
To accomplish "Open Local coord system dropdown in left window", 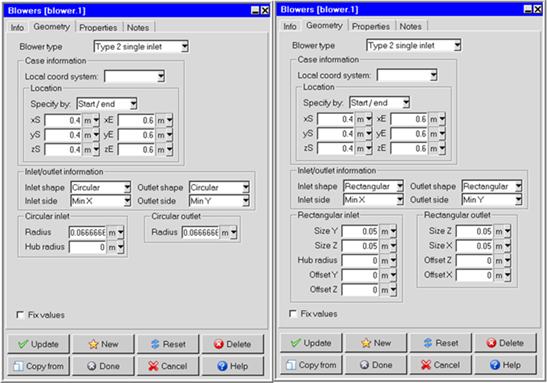I will tap(135, 76).
